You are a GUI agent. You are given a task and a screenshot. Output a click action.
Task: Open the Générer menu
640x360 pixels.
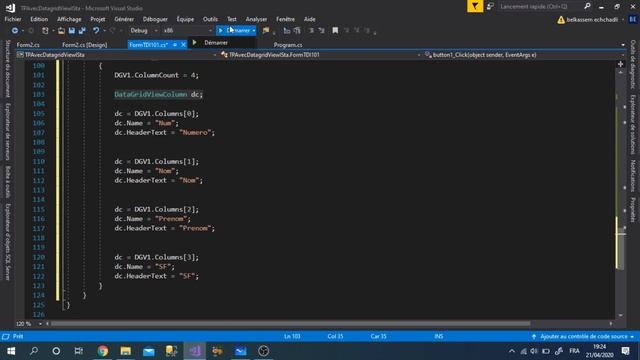tap(124, 19)
